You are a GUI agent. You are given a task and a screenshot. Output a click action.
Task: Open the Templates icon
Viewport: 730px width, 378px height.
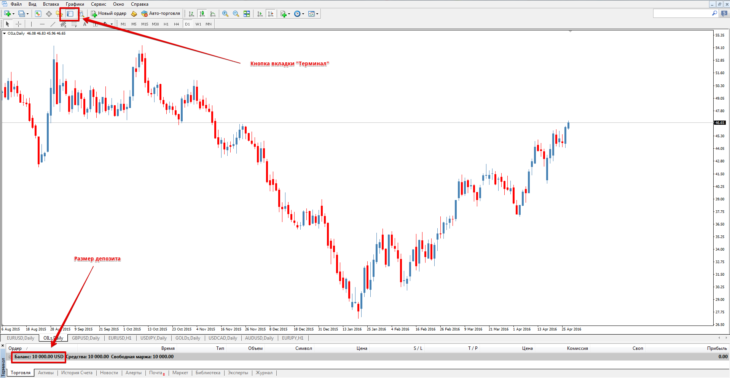click(311, 14)
